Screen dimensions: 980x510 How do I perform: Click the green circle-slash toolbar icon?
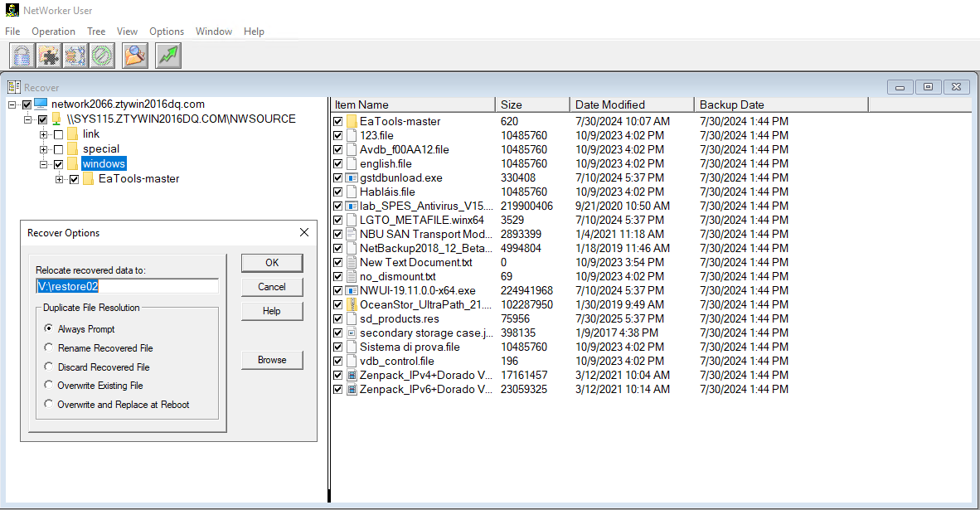[x=102, y=56]
